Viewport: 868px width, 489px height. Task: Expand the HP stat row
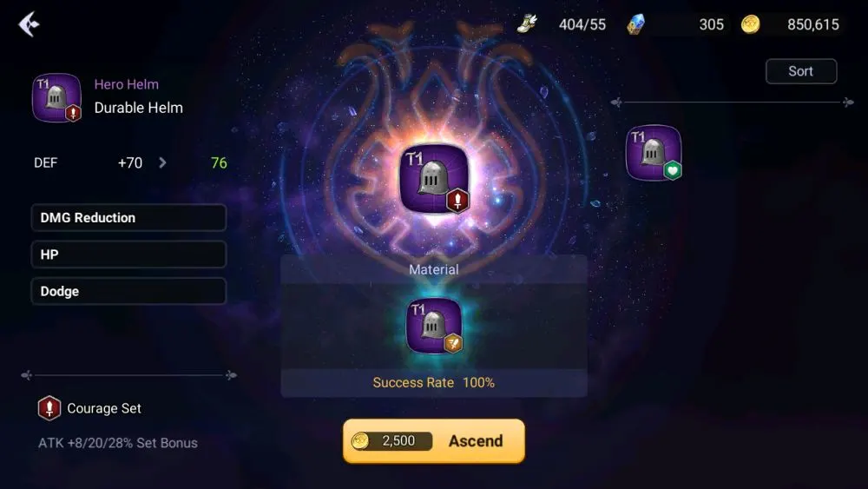pos(128,254)
